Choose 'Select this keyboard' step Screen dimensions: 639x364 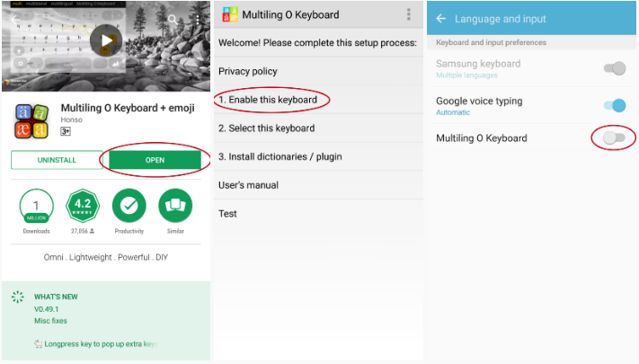tap(266, 129)
